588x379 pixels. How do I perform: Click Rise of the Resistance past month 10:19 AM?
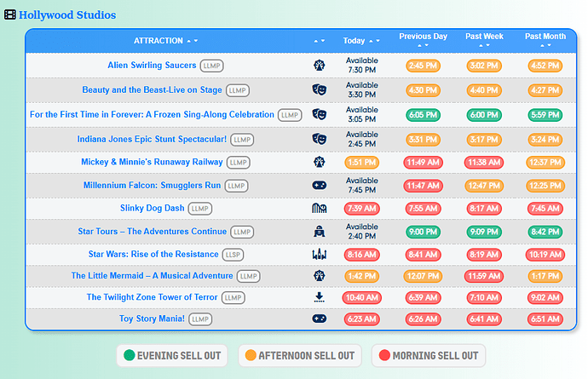point(545,255)
